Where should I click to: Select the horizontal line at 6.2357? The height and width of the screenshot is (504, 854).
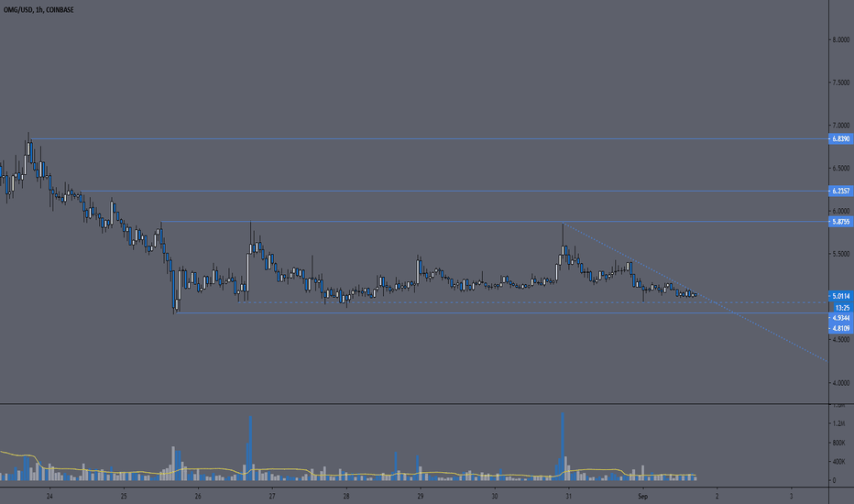(454, 192)
